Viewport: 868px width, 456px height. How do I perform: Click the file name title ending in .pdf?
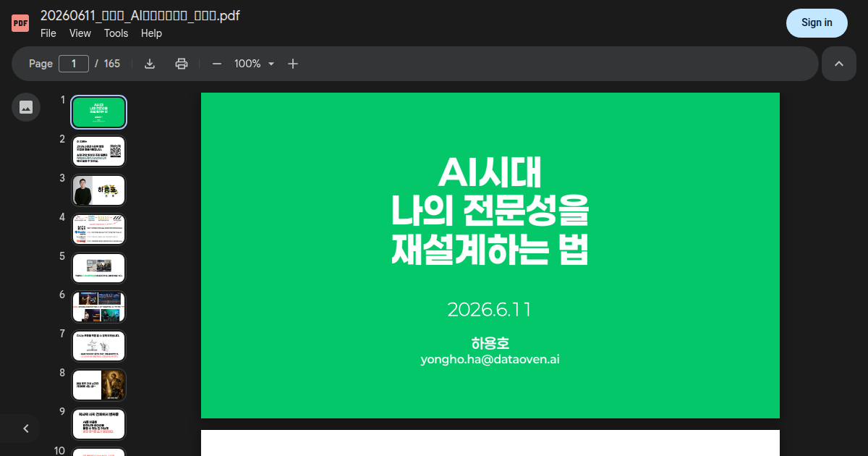140,15
